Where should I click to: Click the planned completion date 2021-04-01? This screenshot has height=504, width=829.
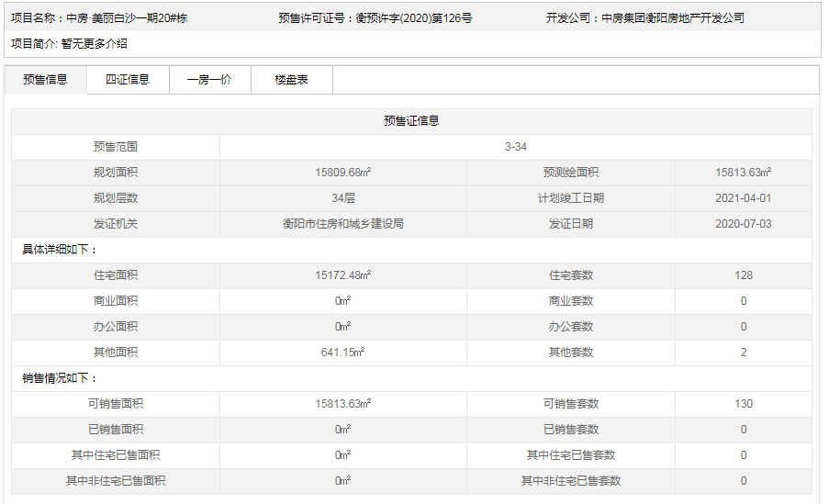point(743,198)
